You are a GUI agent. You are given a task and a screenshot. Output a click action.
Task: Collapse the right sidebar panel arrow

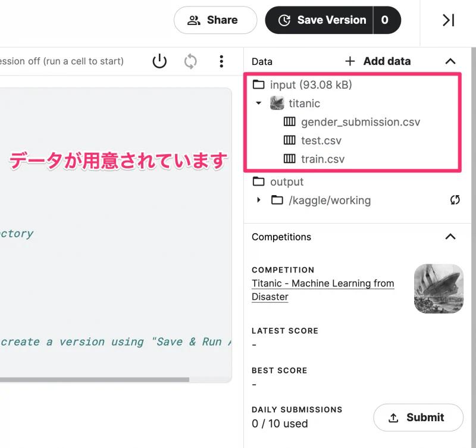tap(448, 20)
